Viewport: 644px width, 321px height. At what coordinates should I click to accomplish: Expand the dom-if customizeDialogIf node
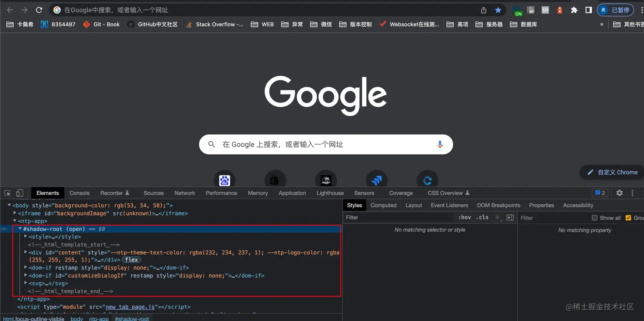[26, 275]
